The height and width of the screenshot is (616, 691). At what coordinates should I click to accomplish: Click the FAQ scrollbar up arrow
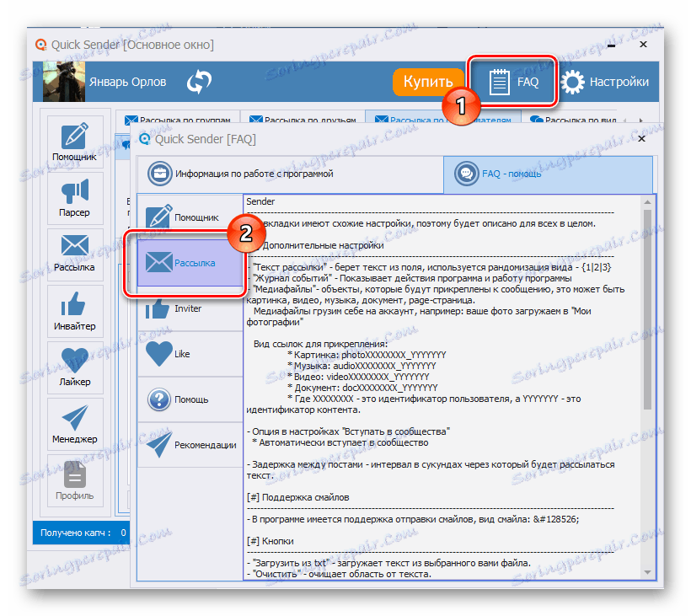tap(647, 201)
